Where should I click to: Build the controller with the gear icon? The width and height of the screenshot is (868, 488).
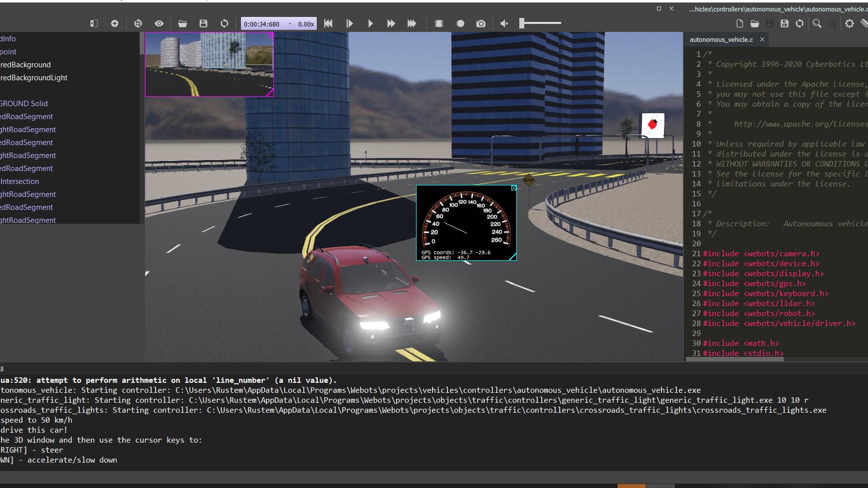[850, 23]
